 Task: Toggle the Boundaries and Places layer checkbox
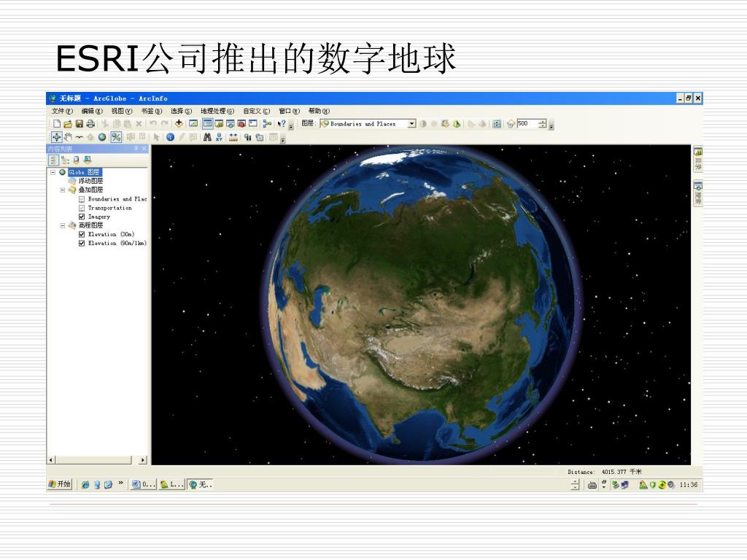(x=82, y=199)
